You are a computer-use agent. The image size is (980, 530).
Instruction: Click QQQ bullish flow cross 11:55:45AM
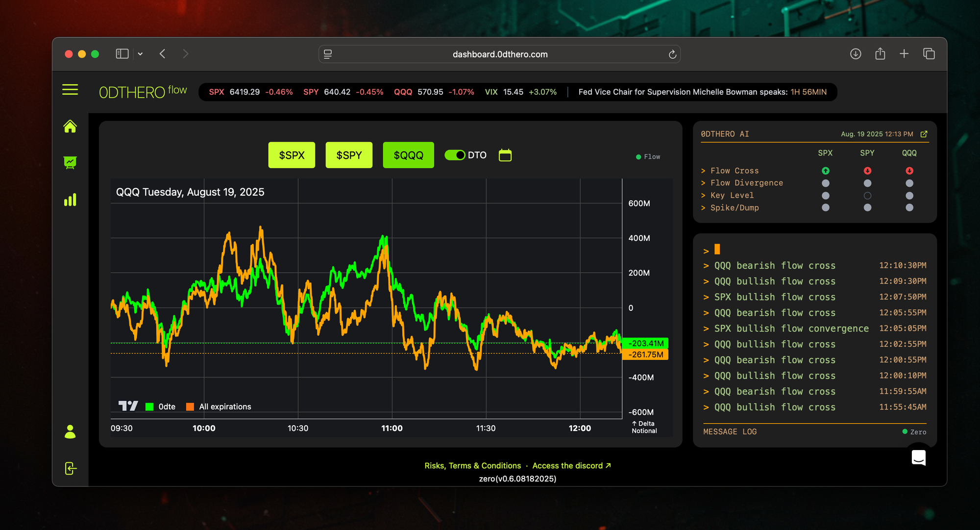(814, 407)
